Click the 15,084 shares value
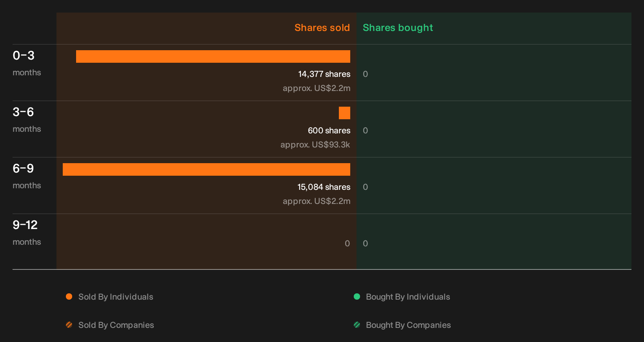The image size is (644, 342). click(x=324, y=187)
